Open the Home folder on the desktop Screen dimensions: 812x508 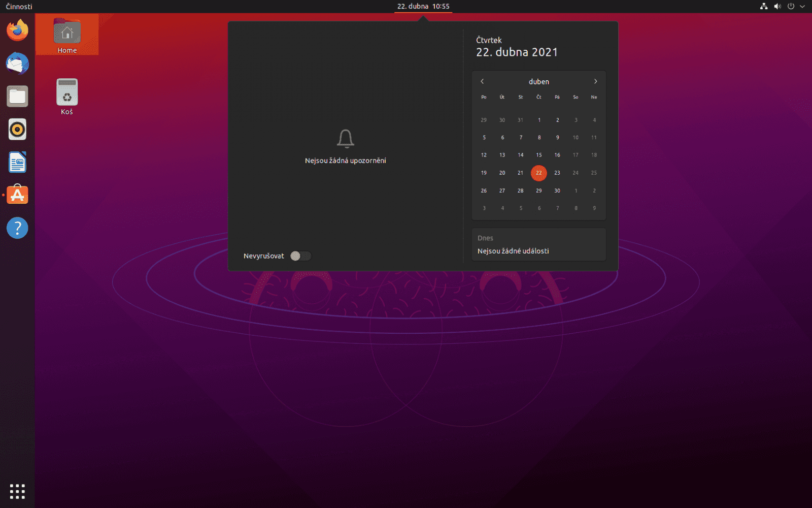tap(66, 33)
